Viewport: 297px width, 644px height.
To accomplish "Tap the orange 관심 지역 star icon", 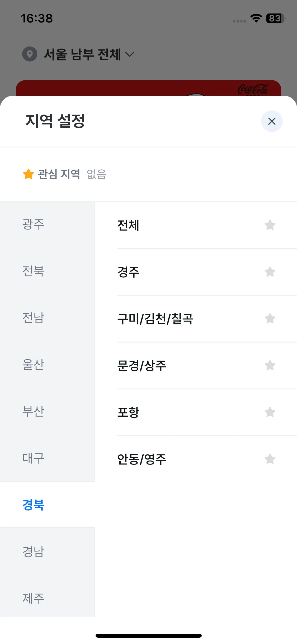I will [29, 174].
